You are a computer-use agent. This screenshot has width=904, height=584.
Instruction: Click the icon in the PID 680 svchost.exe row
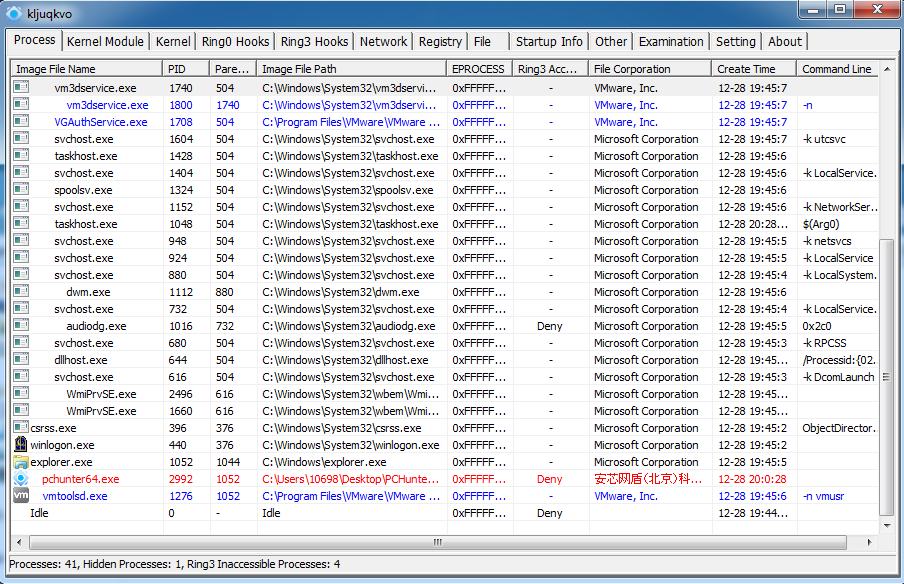(21, 342)
